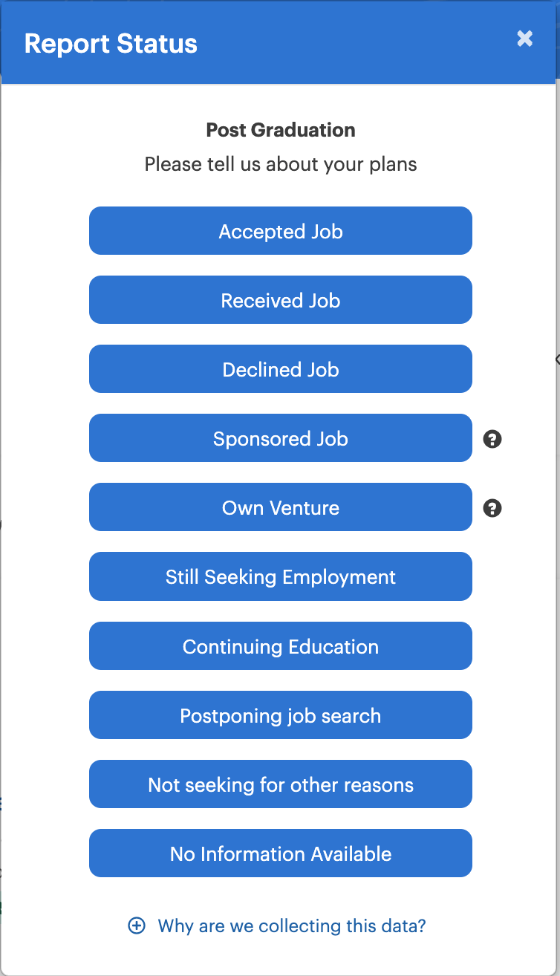Choose Postponing job search

281,715
